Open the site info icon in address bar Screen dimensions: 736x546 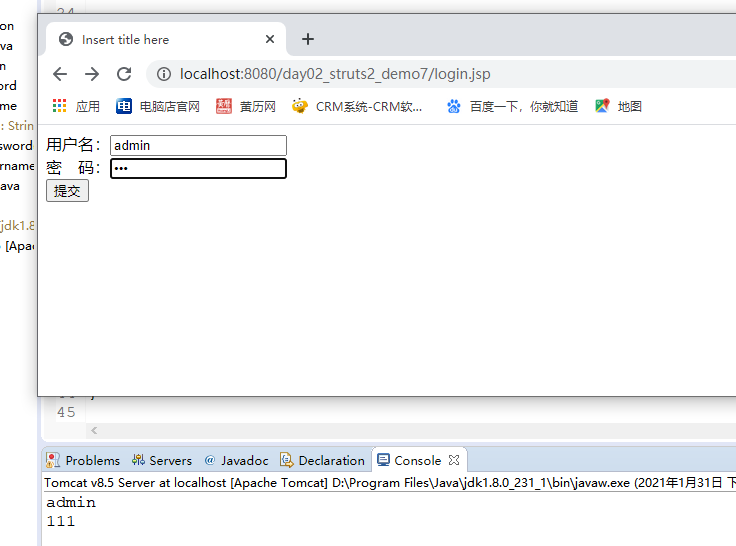tap(164, 74)
